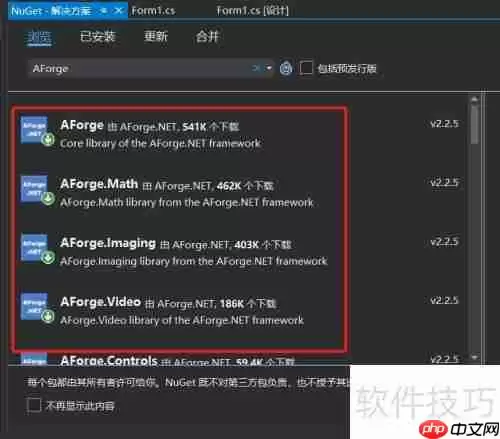Screen dimensions: 500x439
Task: Switch to the Updates tab
Action: click(156, 36)
